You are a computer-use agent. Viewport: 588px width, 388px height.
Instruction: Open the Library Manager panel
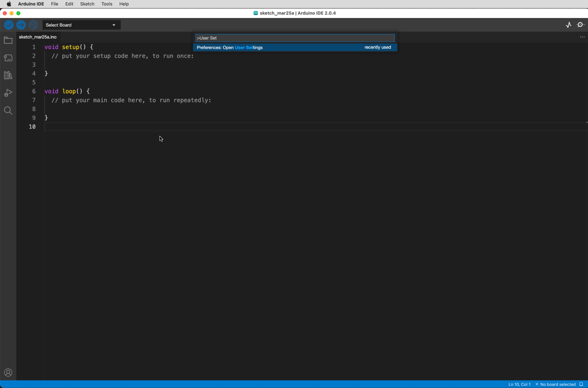8,75
